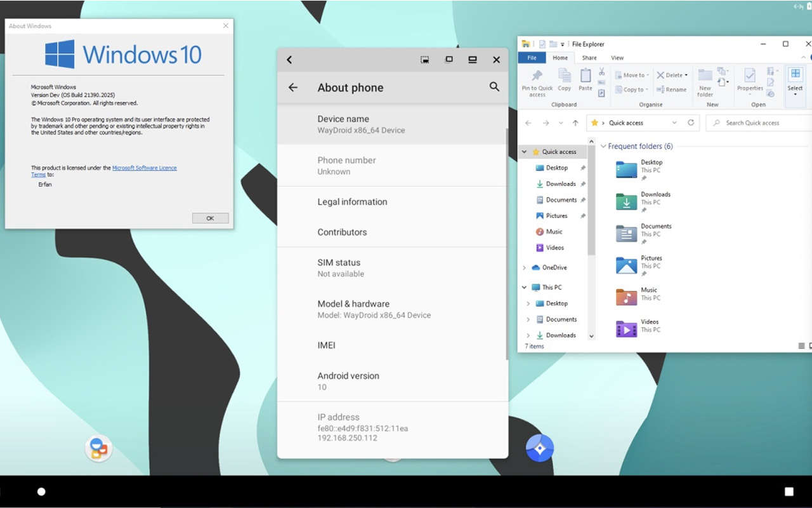812x508 pixels.
Task: Expand the OneDrive tree node
Action: 524,267
